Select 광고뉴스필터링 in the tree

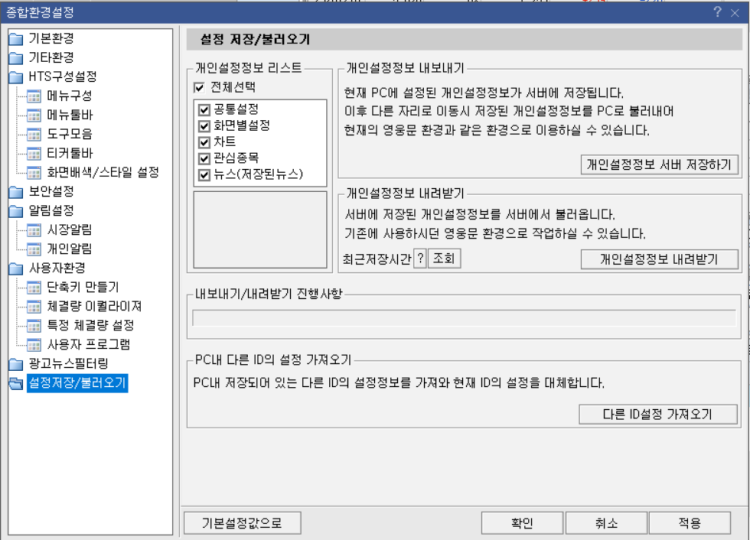pos(68,364)
